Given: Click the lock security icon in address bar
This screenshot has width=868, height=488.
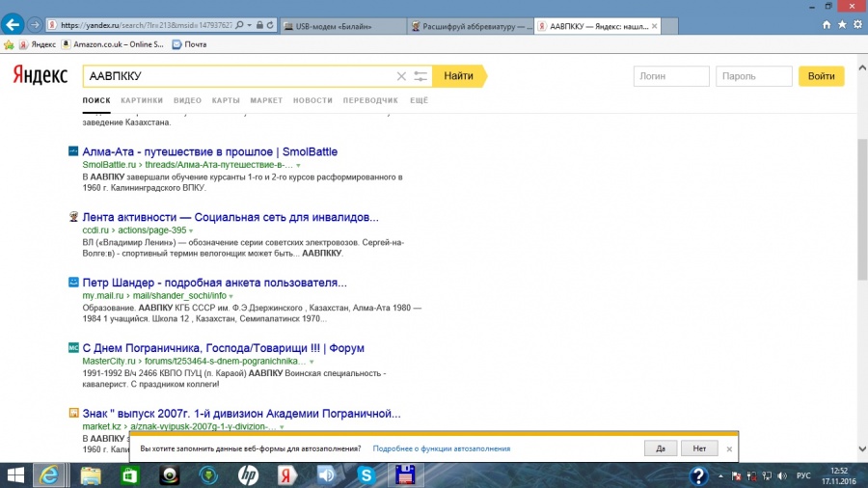Looking at the screenshot, I should click(259, 25).
